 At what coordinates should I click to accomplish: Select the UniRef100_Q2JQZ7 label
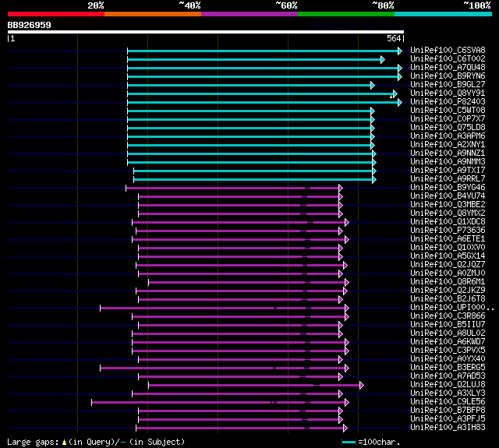(448, 265)
